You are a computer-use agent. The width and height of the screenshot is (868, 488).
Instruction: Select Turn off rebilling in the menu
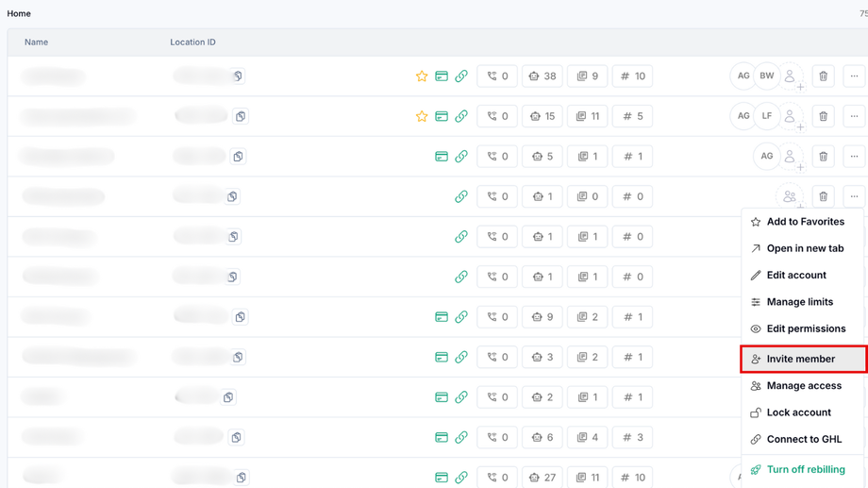[x=805, y=469]
